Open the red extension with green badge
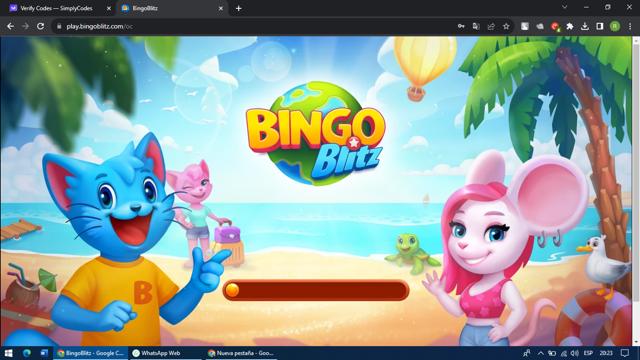 point(555,27)
